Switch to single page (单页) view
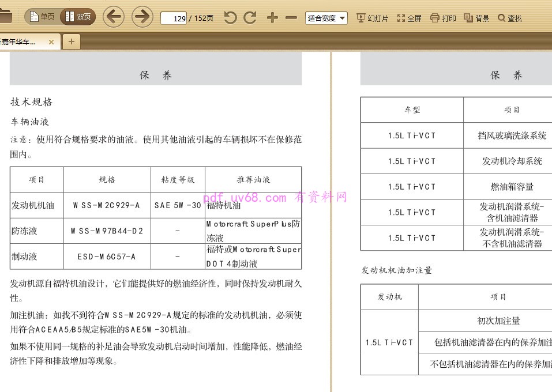The image size is (552, 392). 42,17
